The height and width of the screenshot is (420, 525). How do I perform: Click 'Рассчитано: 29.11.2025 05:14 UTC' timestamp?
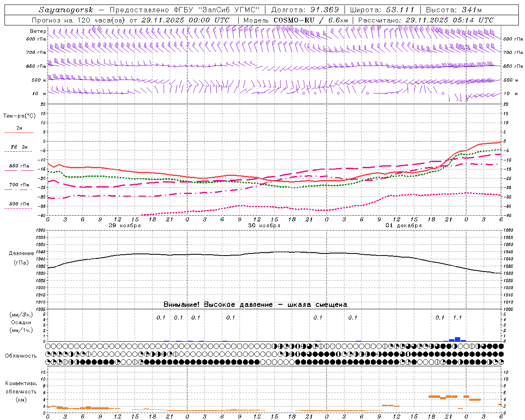(x=426, y=20)
